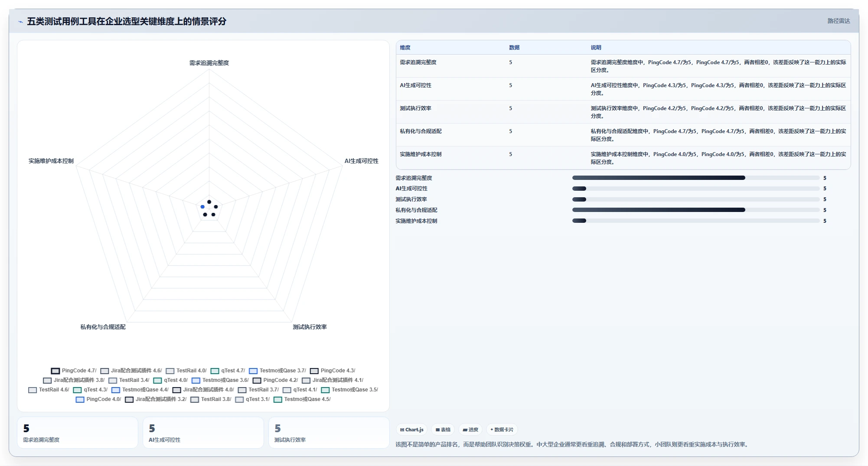Image resolution: width=868 pixels, height=466 pixels.
Task: Toggle the Jira配合测试插件 3.8/ legend entry
Action: (x=74, y=380)
